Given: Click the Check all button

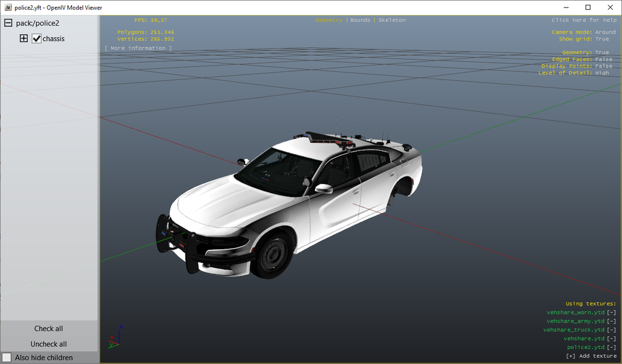Looking at the screenshot, I should pos(49,329).
